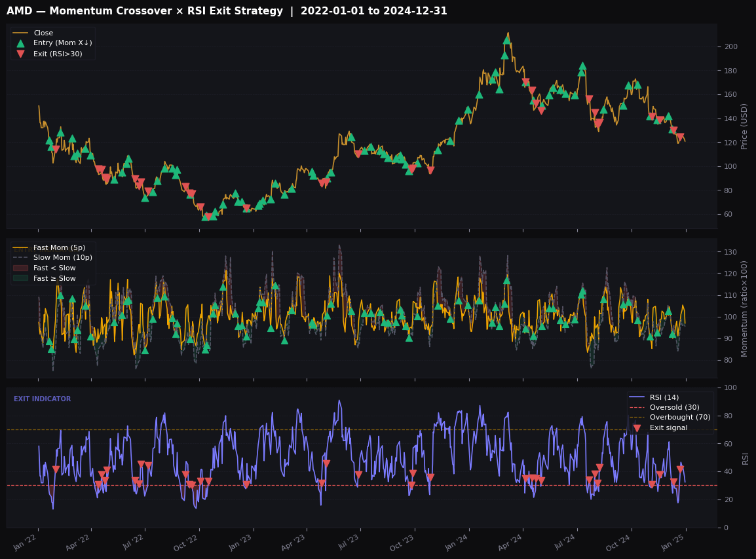Select the Slow Mom (10p) dashed line swatch
Image resolution: width=756 pixels, height=559 pixels.
pos(20,258)
